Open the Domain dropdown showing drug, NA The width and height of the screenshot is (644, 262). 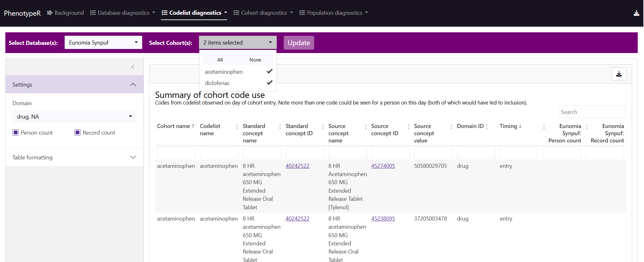pyautogui.click(x=74, y=117)
